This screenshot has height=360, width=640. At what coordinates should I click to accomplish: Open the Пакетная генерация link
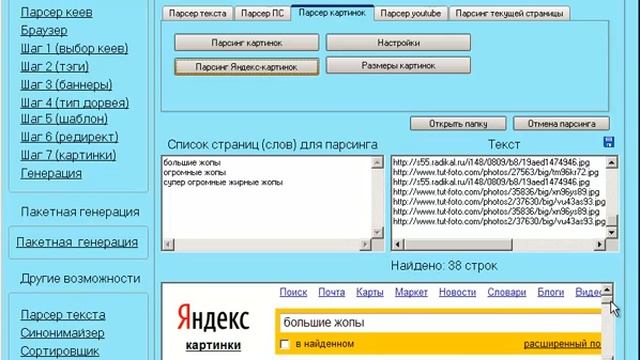pyautogui.click(x=77, y=242)
